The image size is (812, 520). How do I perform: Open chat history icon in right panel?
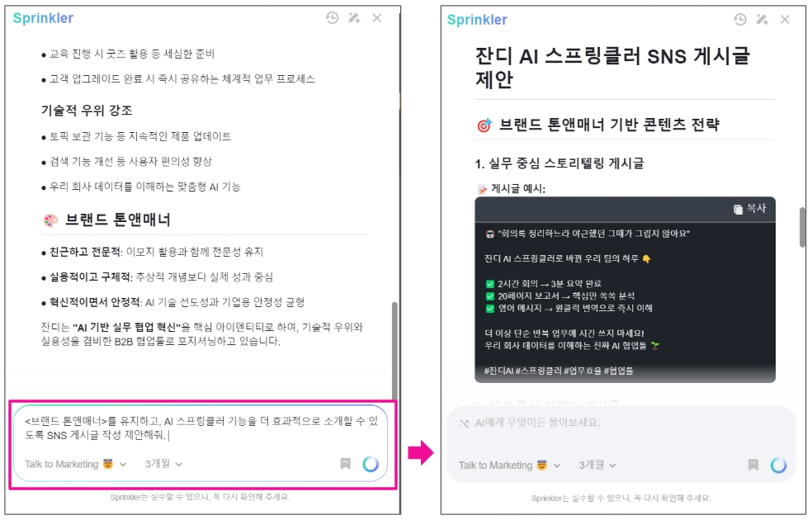pos(740,20)
